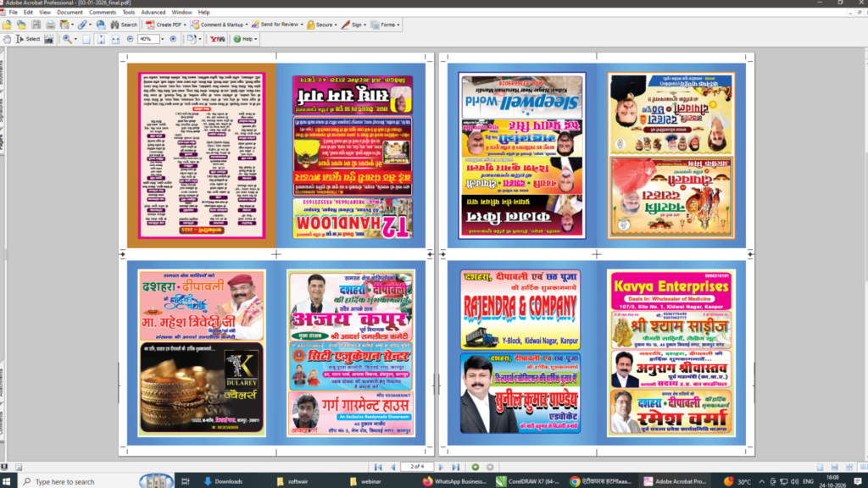The height and width of the screenshot is (488, 868).
Task: Open the Advanced menu
Action: (153, 12)
